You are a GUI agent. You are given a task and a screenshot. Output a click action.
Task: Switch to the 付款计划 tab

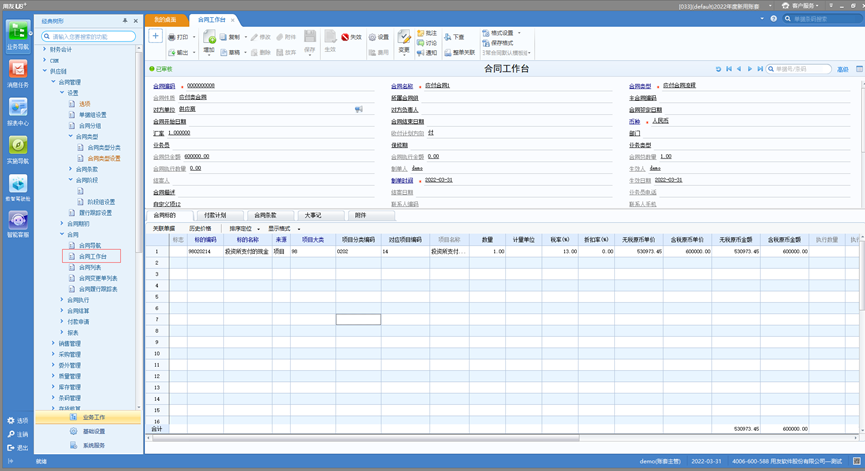pos(215,215)
